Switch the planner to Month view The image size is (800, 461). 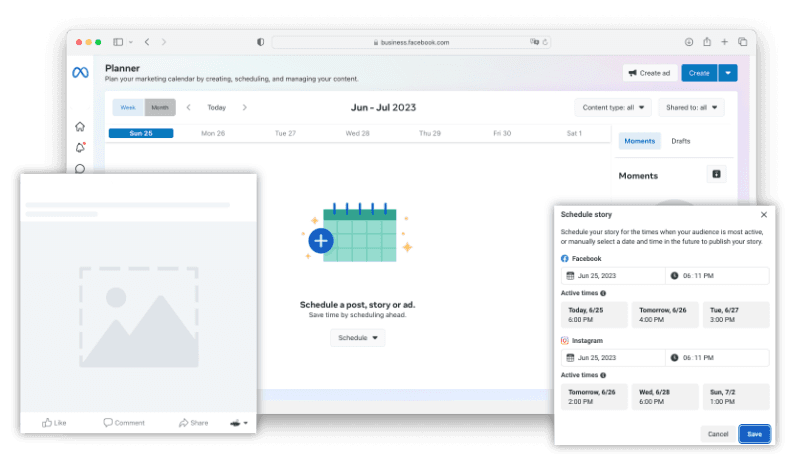(x=160, y=107)
